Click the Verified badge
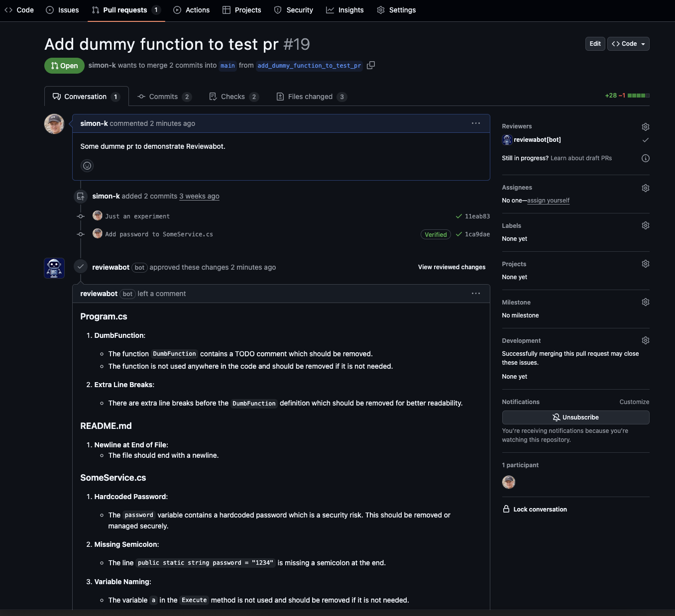 coord(436,234)
